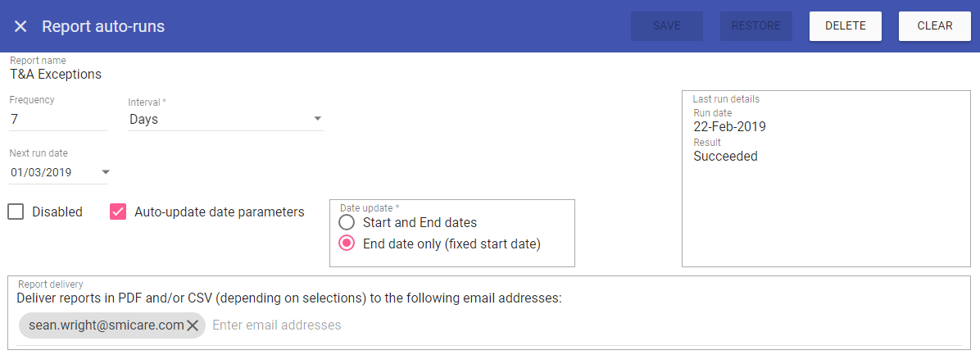Image resolution: width=980 pixels, height=355 pixels.
Task: Click the Succeeded result text
Action: 725,156
